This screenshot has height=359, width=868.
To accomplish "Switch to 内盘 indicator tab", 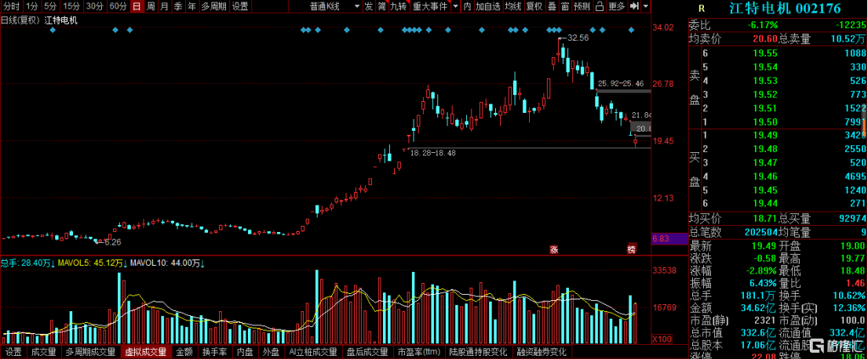I will 245,351.
